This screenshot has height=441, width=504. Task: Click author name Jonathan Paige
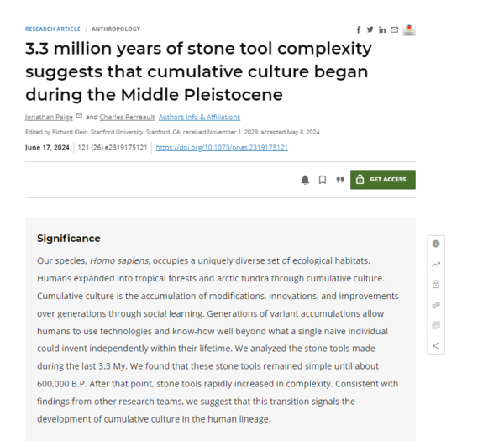48,117
